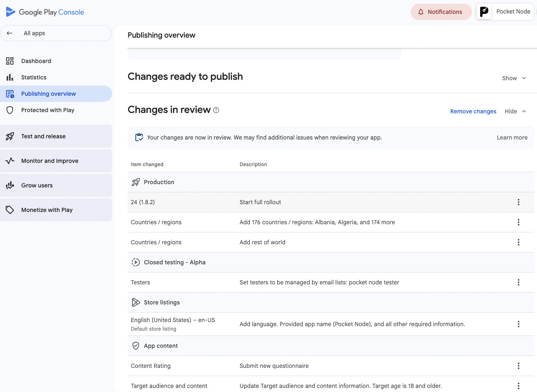Hide the Changes in review section
Viewport: 537px width, 392px height.
(x=515, y=111)
